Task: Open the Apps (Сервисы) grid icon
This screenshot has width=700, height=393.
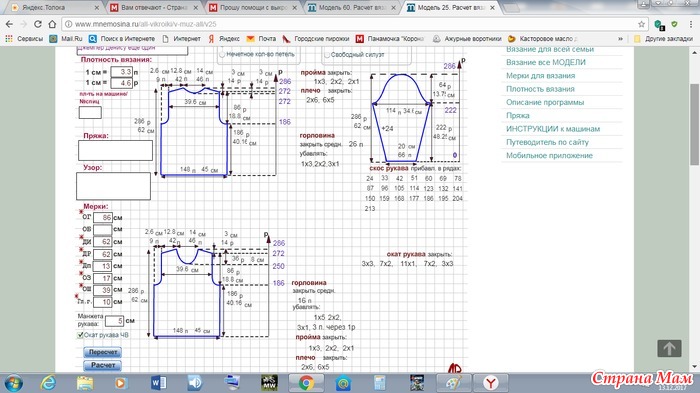Action: (9, 39)
